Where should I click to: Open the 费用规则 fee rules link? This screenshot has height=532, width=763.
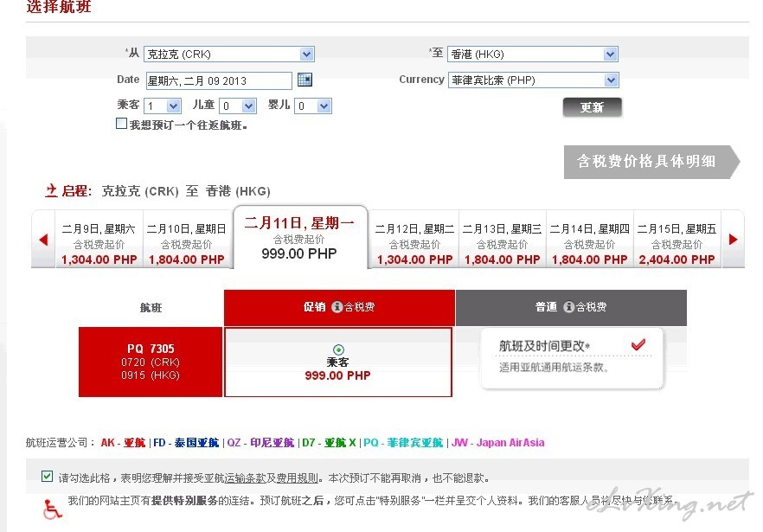click(297, 478)
